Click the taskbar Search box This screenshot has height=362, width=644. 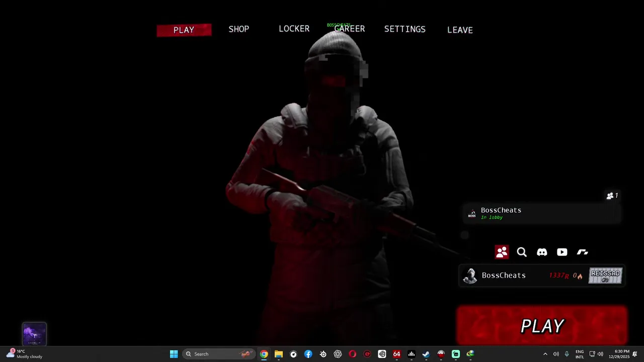click(x=218, y=354)
